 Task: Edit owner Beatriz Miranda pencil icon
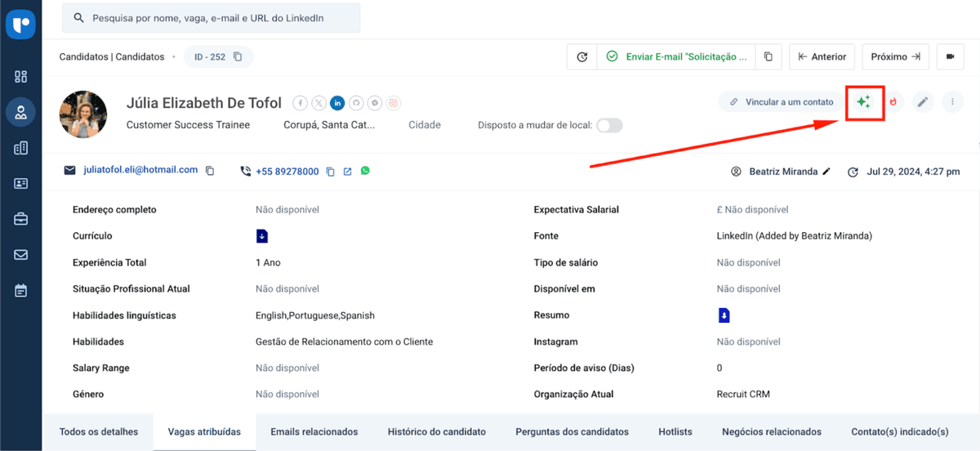point(826,172)
